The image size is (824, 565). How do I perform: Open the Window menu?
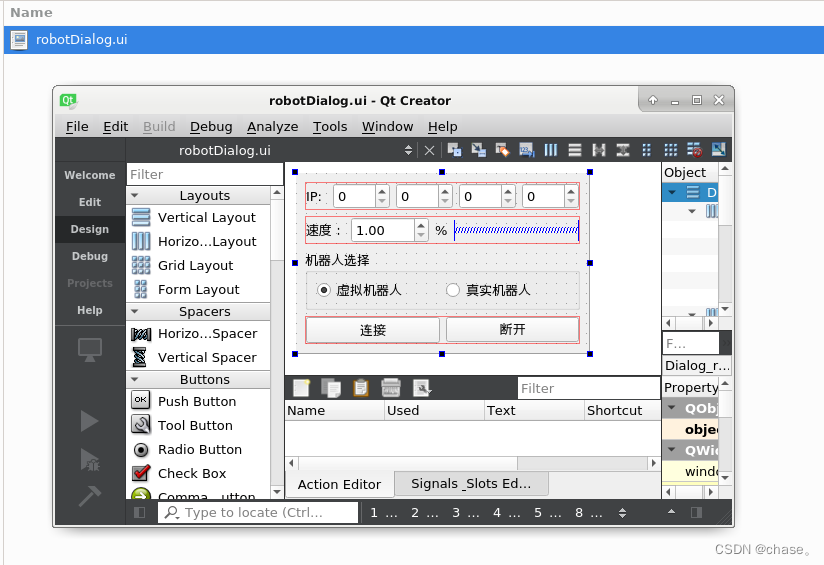click(387, 127)
